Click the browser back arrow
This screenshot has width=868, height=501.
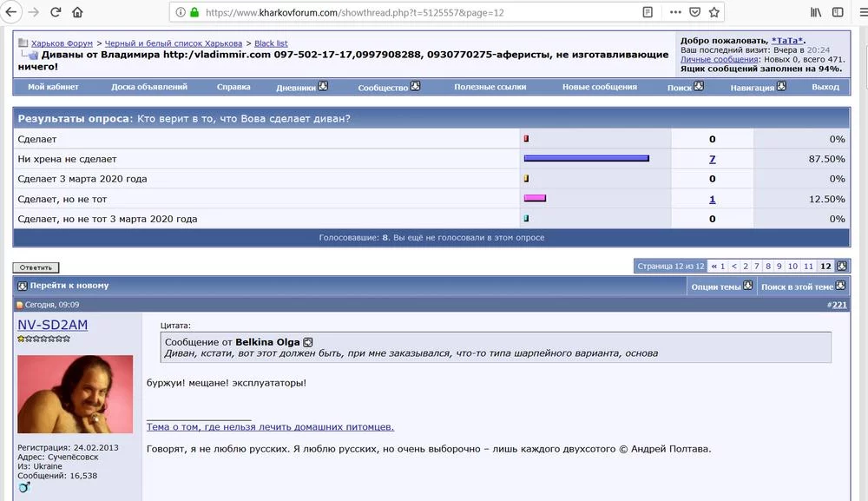(x=11, y=12)
